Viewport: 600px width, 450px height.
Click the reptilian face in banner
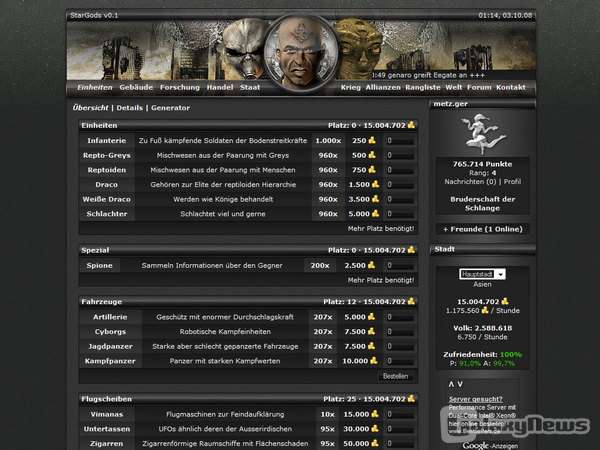tap(358, 49)
